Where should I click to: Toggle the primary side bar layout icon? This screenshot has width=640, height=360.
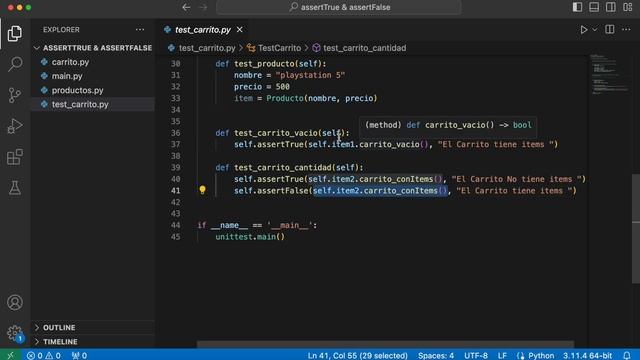click(x=577, y=7)
